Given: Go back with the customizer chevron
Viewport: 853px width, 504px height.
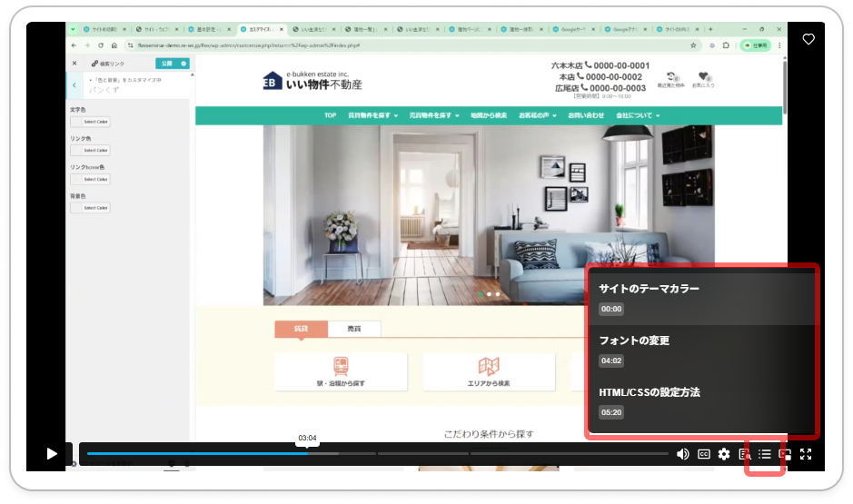Looking at the screenshot, I should (74, 85).
